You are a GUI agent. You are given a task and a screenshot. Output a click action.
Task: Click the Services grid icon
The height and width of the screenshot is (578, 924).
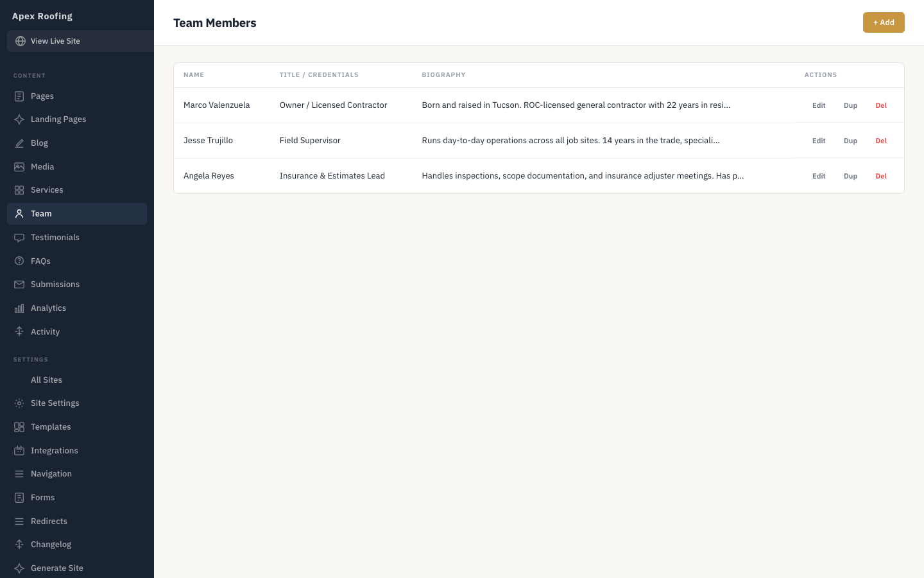pyautogui.click(x=19, y=190)
